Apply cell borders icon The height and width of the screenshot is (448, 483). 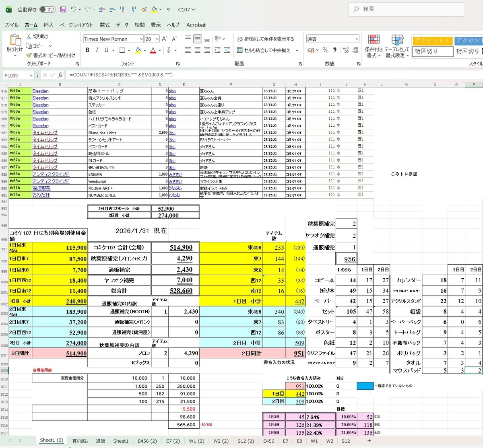pos(122,50)
